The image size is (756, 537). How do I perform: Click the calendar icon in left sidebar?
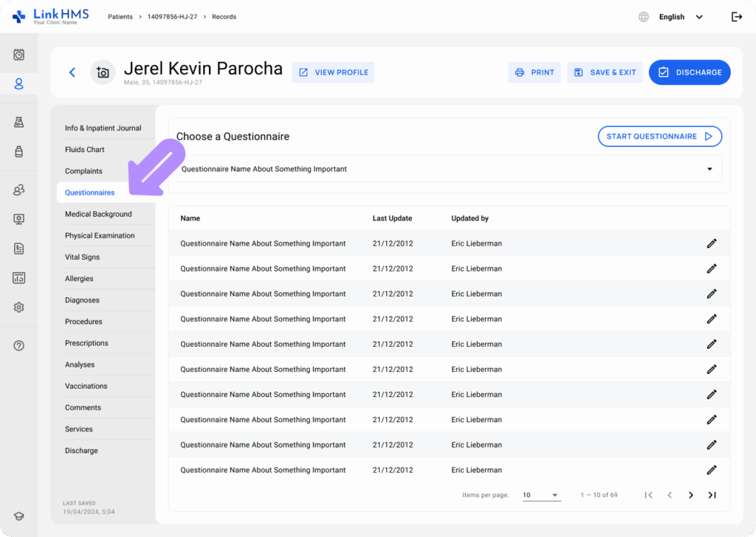pos(19,55)
